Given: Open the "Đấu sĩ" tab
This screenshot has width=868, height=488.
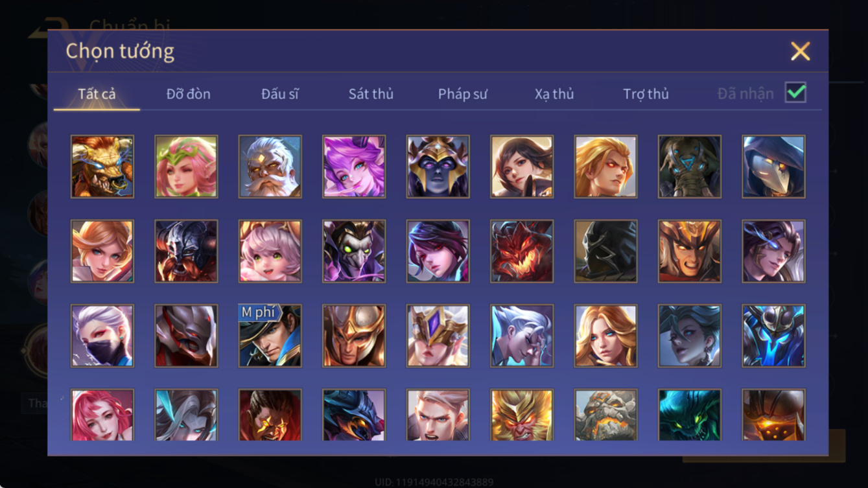Looking at the screenshot, I should pos(279,94).
